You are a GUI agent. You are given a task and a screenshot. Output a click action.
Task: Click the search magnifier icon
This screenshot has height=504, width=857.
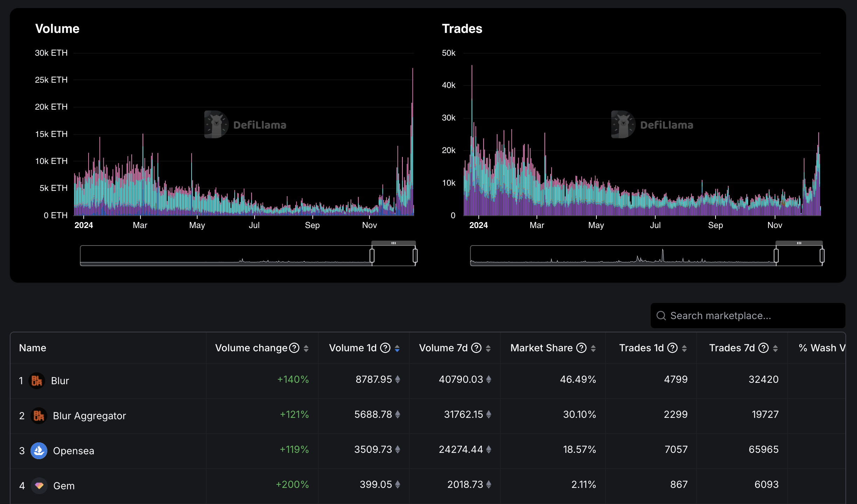pyautogui.click(x=661, y=316)
